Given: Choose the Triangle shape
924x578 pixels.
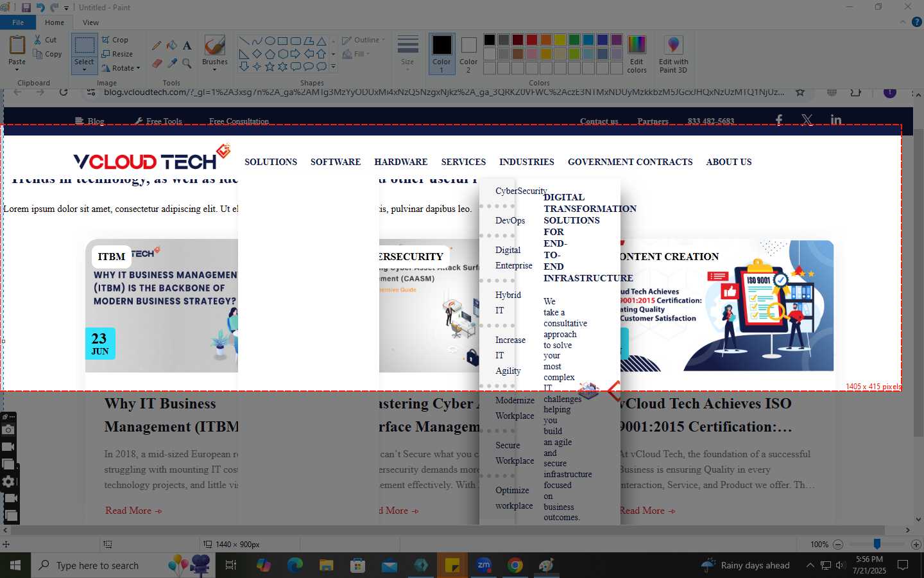Looking at the screenshot, I should (x=321, y=40).
